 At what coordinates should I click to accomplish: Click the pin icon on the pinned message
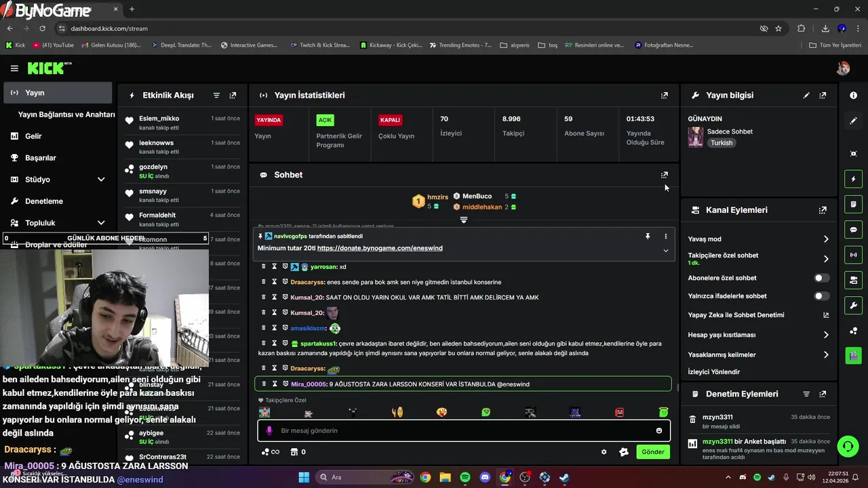(648, 236)
